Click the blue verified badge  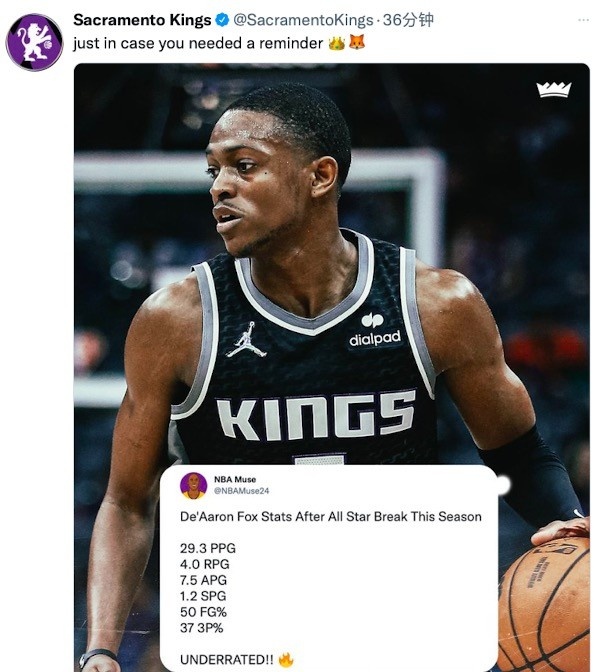pos(222,20)
